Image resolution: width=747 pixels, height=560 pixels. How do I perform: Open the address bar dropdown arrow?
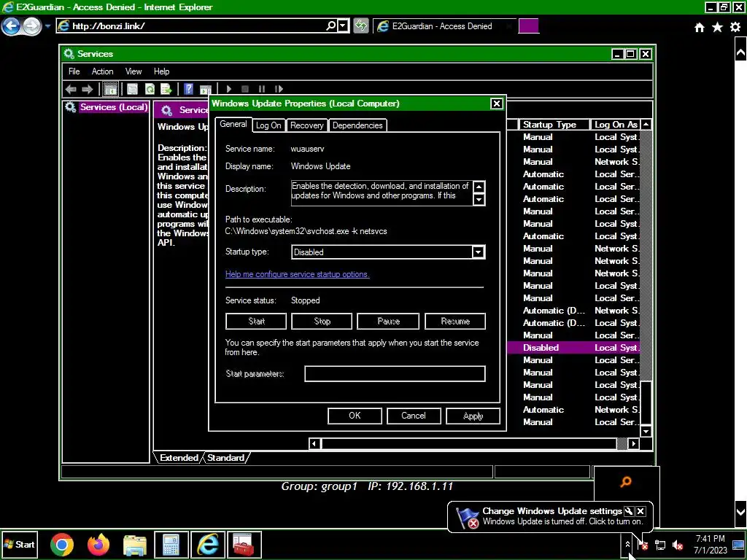tap(343, 26)
